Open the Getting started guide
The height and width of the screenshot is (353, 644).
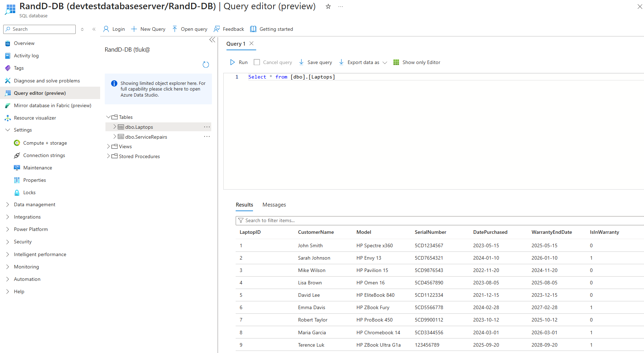coord(271,29)
